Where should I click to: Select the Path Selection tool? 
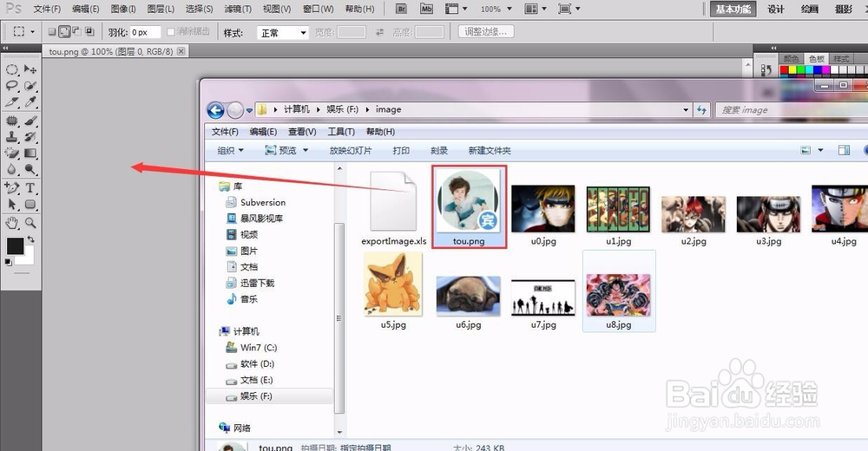pos(12,204)
